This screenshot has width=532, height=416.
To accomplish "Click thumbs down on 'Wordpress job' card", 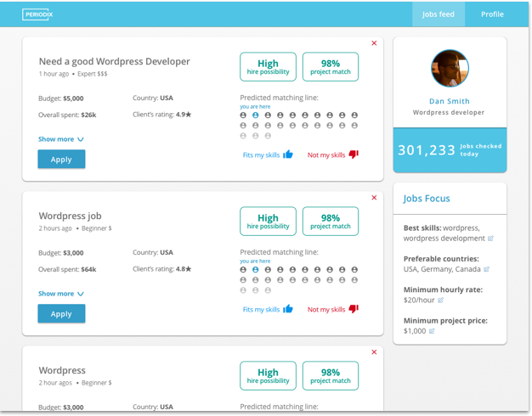I will 354,309.
